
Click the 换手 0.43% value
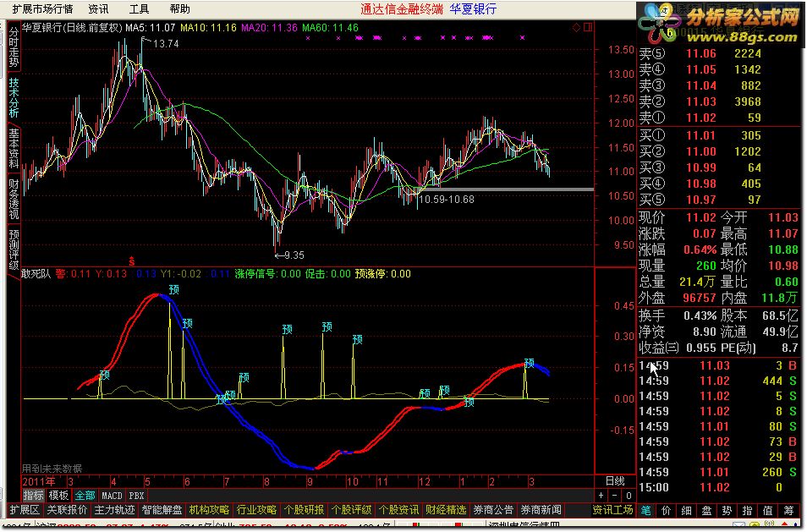coord(700,316)
